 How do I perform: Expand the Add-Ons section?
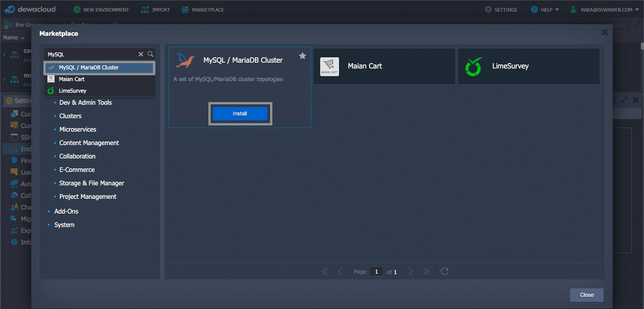click(x=66, y=211)
